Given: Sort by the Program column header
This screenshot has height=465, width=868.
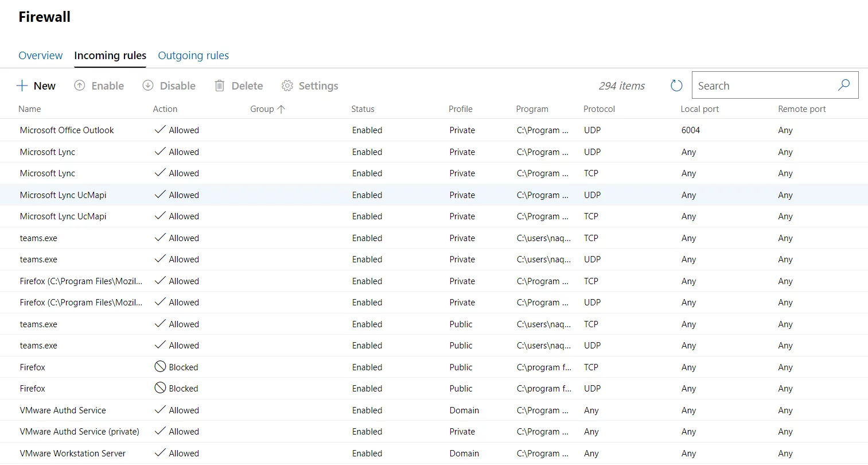Looking at the screenshot, I should (x=532, y=109).
